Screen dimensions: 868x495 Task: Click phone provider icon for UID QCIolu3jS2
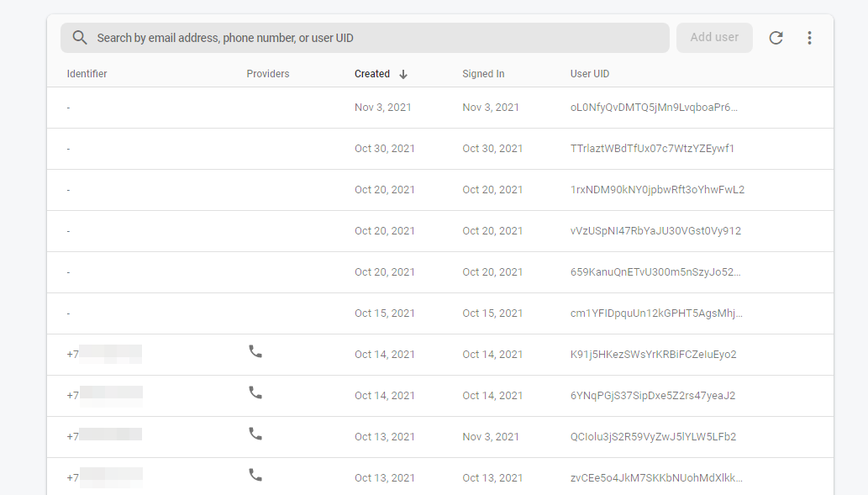pyautogui.click(x=255, y=434)
